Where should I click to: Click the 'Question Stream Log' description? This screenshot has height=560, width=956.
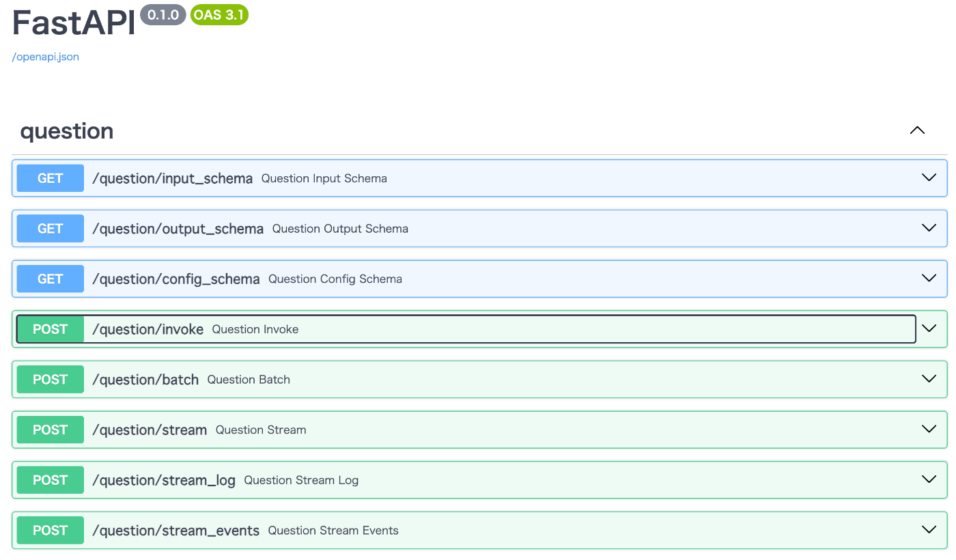(x=301, y=480)
